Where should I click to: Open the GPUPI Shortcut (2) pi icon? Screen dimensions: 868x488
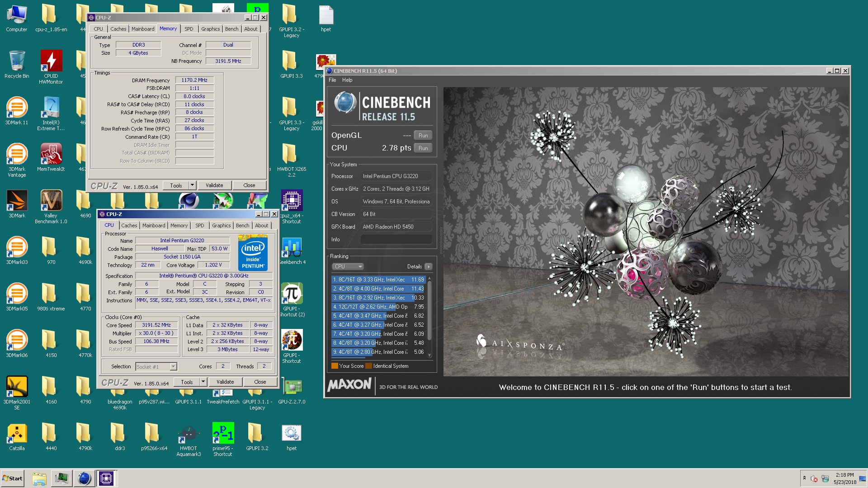292,300
